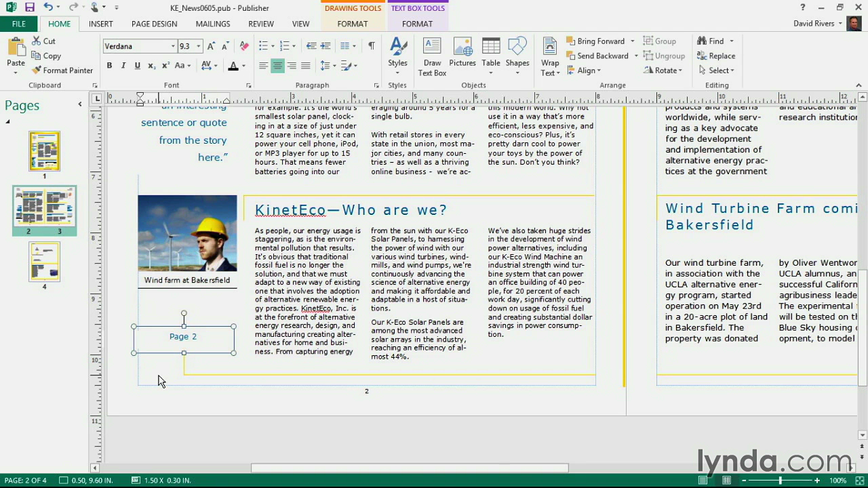The width and height of the screenshot is (868, 488).
Task: Expand the Change Case Aa menu
Action: [x=182, y=66]
